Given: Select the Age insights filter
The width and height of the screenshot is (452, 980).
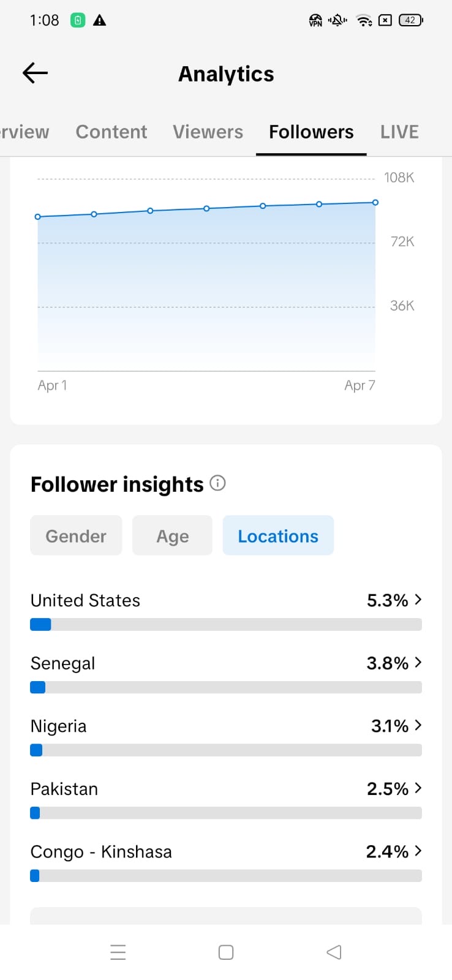Looking at the screenshot, I should click(x=172, y=536).
